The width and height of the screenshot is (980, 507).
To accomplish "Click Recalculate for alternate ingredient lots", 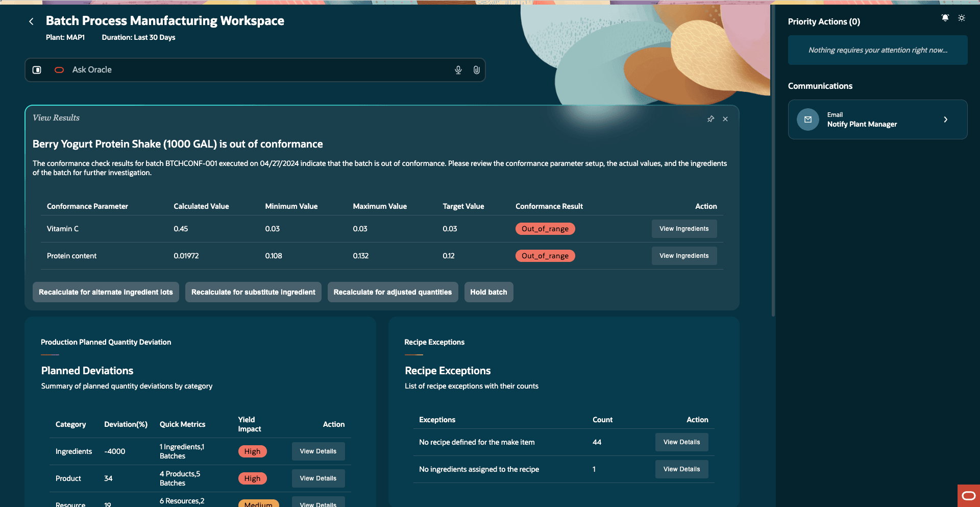I will click(106, 292).
